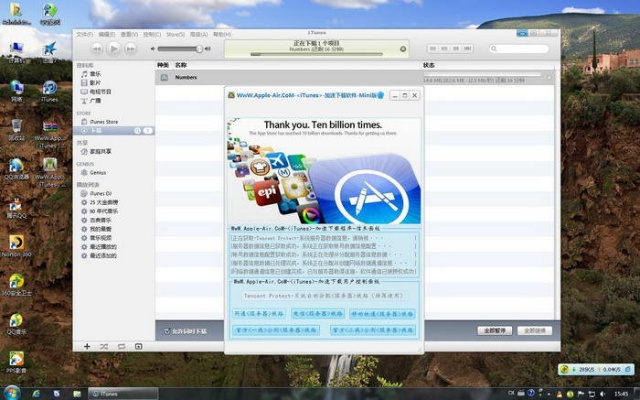Image resolution: width=640 pixels, height=400 pixels.
Task: Click the add playlist plus icon
Action: pyautogui.click(x=86, y=346)
